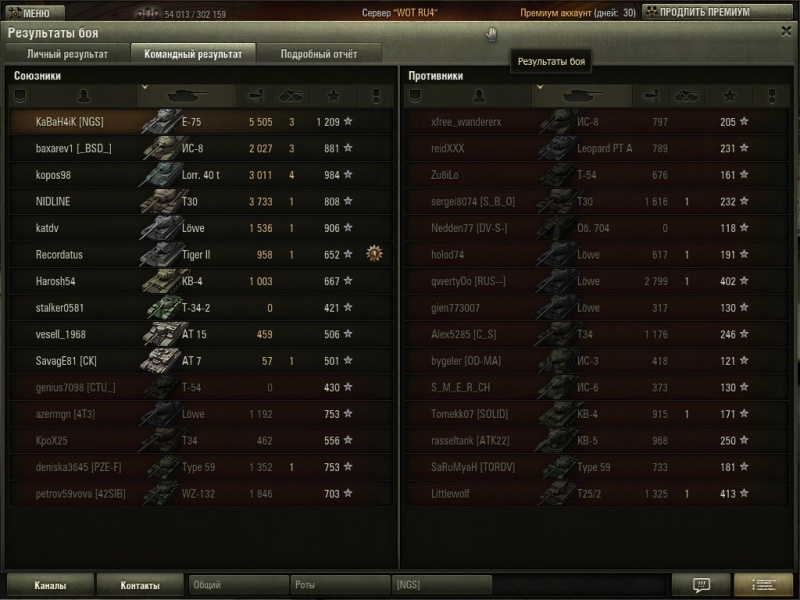Image resolution: width=800 pixels, height=600 pixels.
Task: Open the Каналы channels button
Action: [x=50, y=584]
